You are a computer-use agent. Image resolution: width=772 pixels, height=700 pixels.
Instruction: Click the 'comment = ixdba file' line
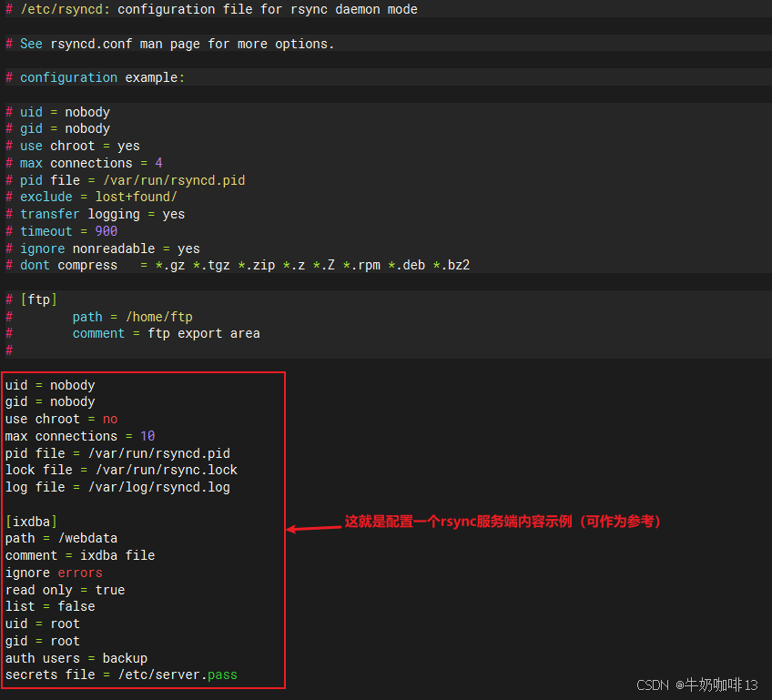point(80,556)
